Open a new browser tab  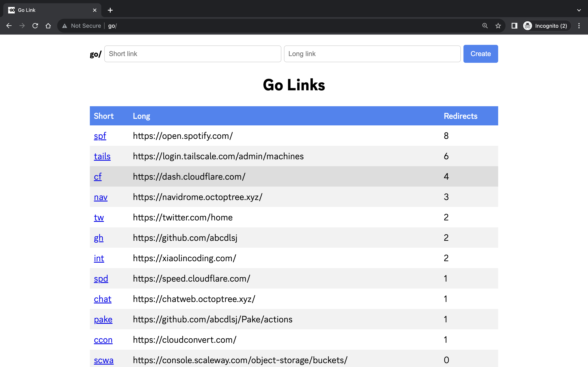point(110,10)
